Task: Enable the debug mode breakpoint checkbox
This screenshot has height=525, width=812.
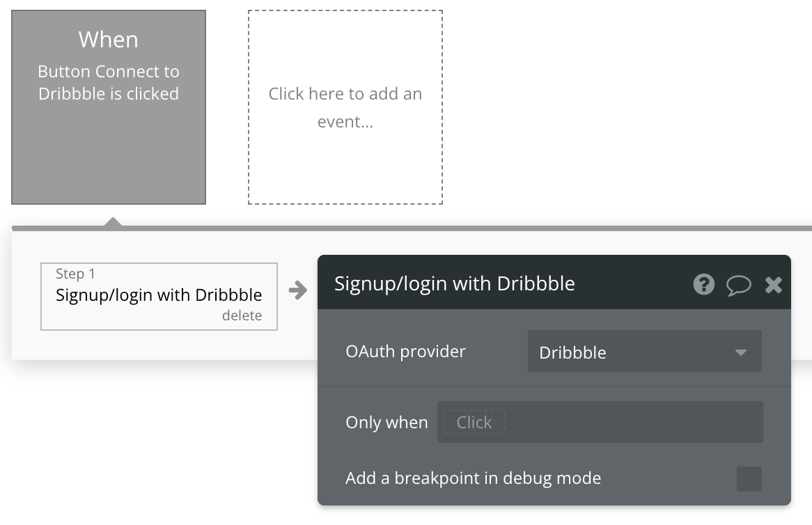Action: (x=749, y=479)
